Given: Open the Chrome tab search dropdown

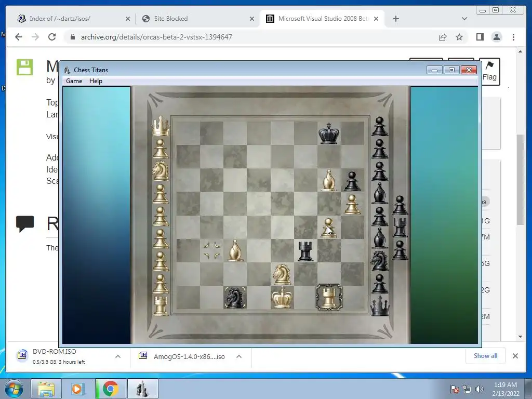Looking at the screenshot, I should [x=464, y=19].
